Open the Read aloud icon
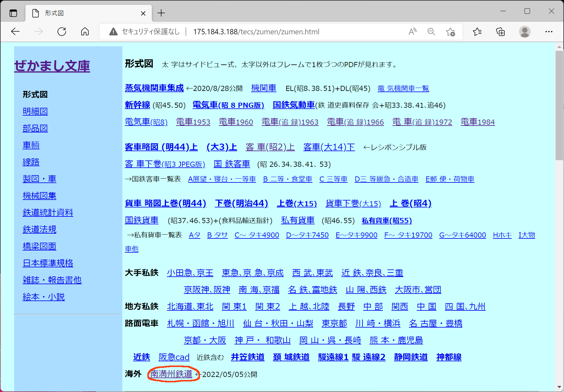The image size is (564, 392). pyautogui.click(x=412, y=32)
